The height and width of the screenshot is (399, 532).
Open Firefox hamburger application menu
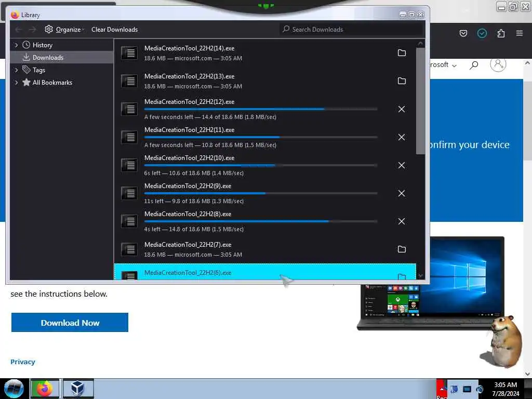click(x=519, y=33)
